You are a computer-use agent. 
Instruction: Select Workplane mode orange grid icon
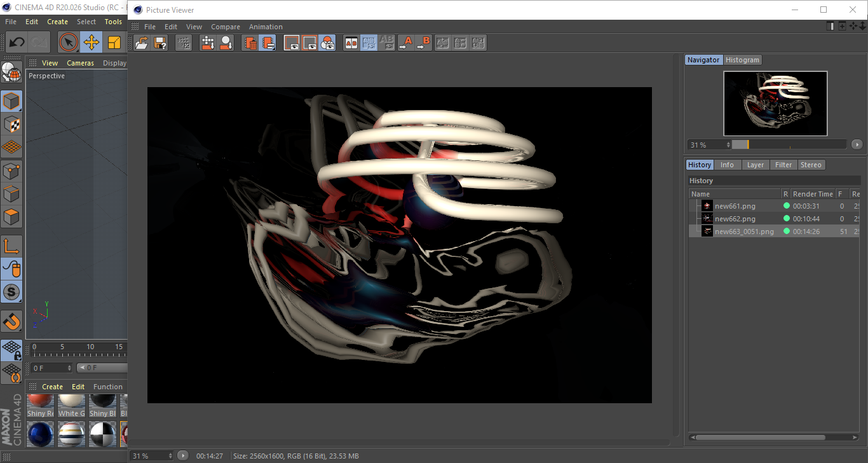coord(11,147)
